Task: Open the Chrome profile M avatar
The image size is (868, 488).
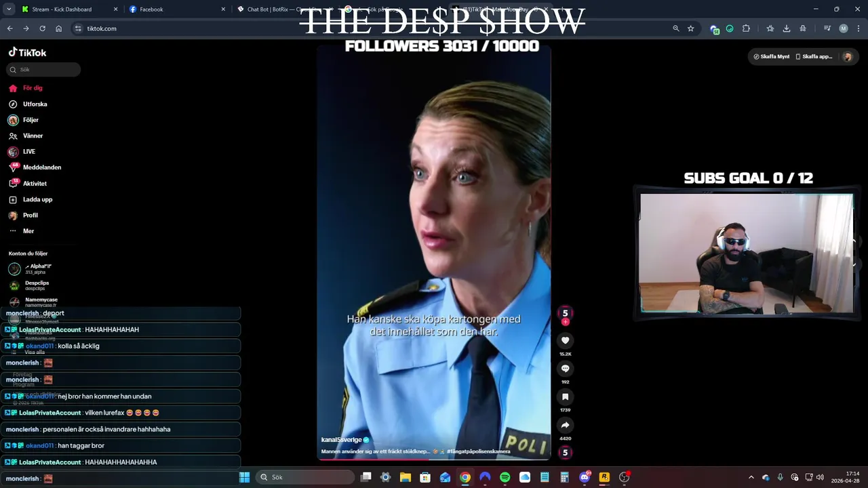Action: coord(844,28)
